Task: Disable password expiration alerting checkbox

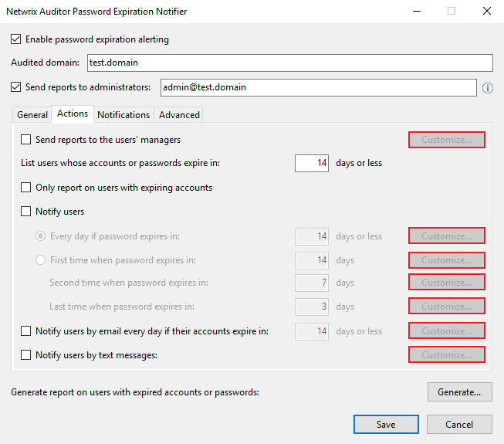Action: pyautogui.click(x=17, y=39)
